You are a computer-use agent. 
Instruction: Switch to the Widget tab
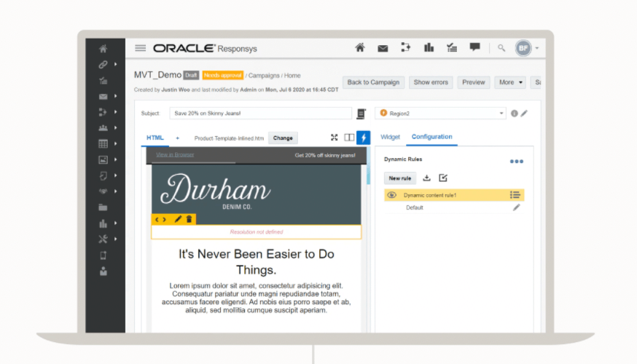click(x=390, y=137)
